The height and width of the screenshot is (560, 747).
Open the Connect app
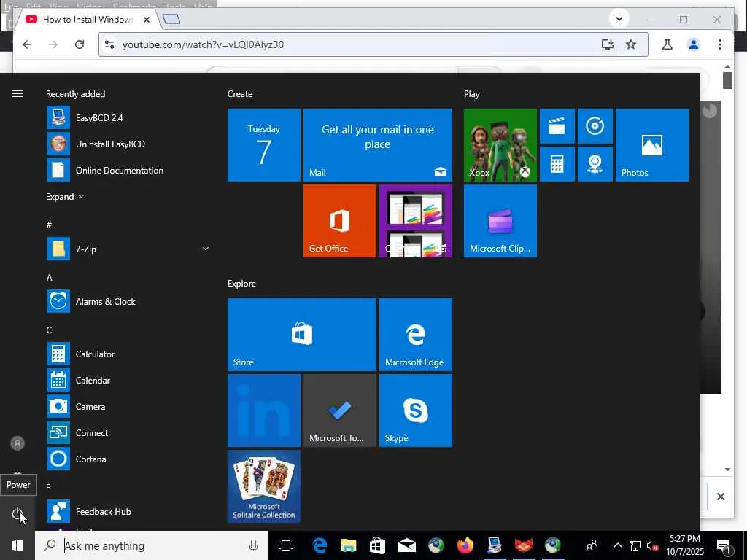pos(128,432)
